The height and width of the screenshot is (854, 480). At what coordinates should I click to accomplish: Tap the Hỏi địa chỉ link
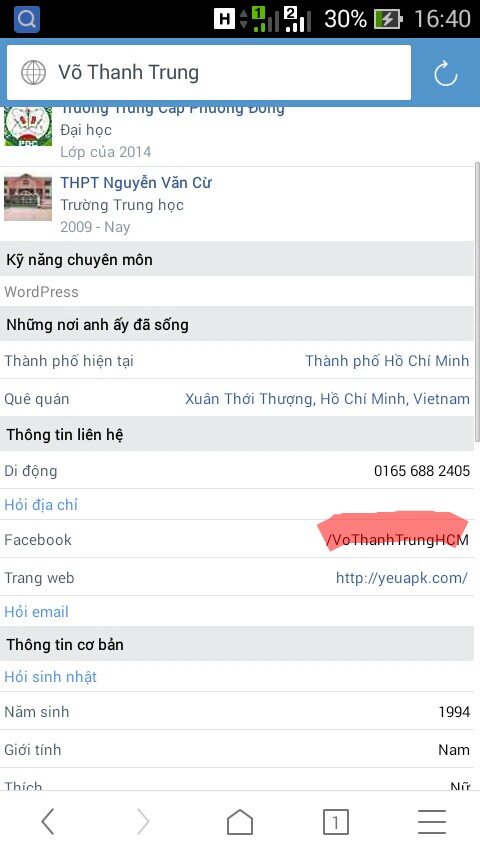[x=41, y=505]
